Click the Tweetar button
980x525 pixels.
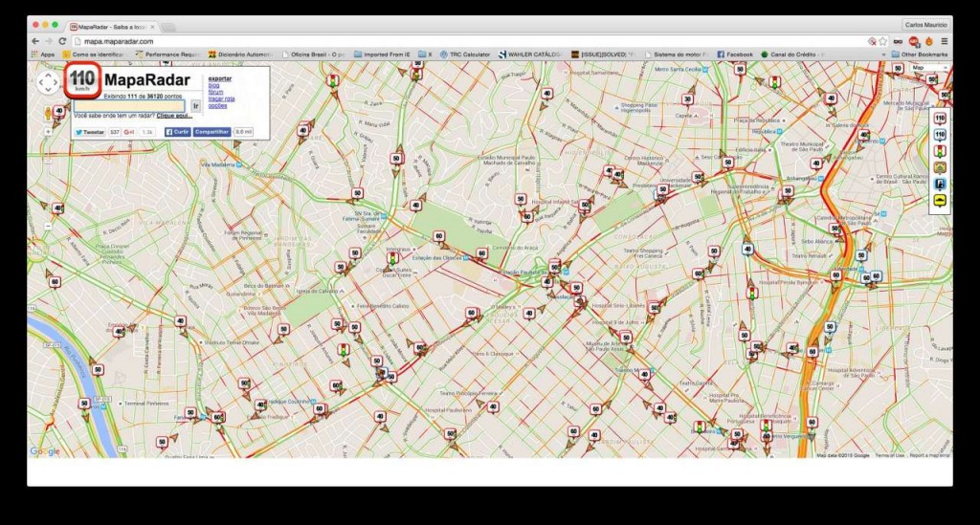(91, 132)
